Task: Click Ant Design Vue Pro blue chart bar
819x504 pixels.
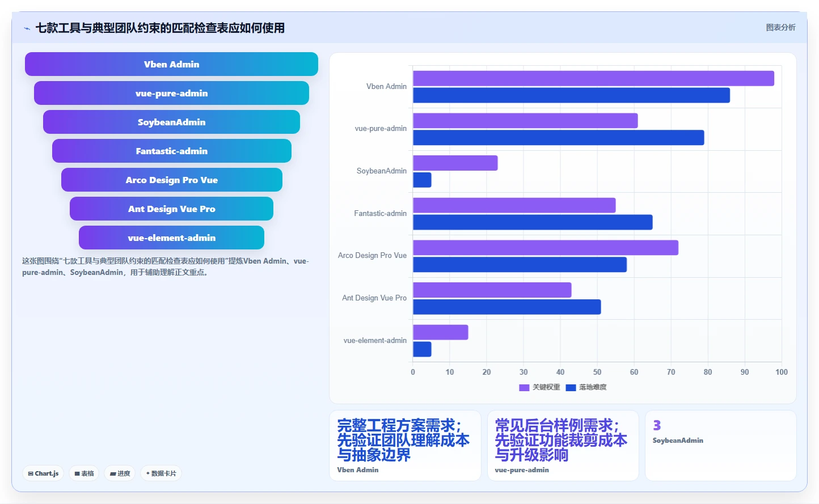Action: 507,307
